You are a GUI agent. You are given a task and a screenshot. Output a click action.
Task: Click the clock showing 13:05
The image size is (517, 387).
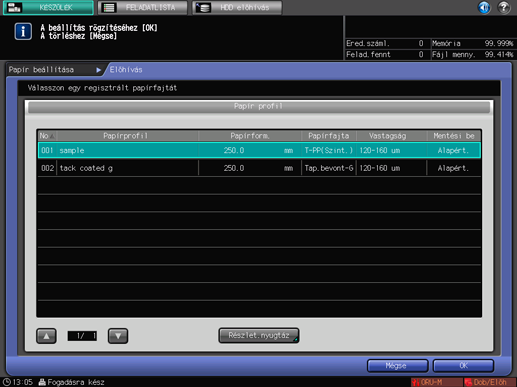[x=18, y=382]
